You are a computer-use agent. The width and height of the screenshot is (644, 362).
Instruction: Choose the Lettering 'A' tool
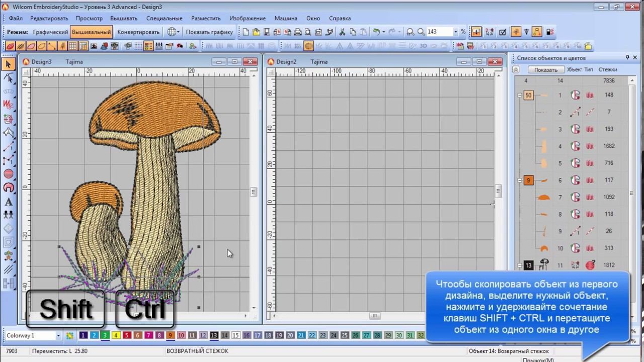point(8,202)
